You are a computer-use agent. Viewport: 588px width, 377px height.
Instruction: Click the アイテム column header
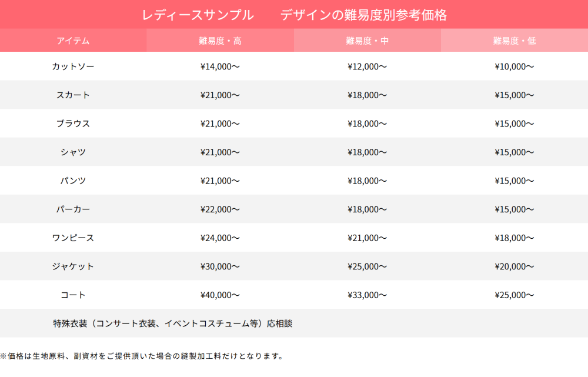click(x=73, y=41)
